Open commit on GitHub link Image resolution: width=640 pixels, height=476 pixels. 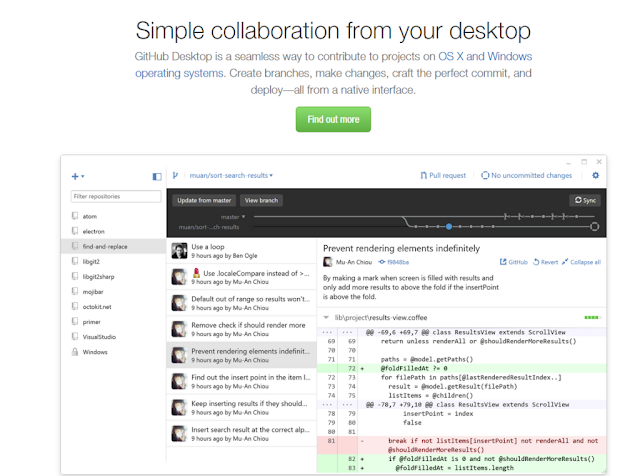(513, 262)
